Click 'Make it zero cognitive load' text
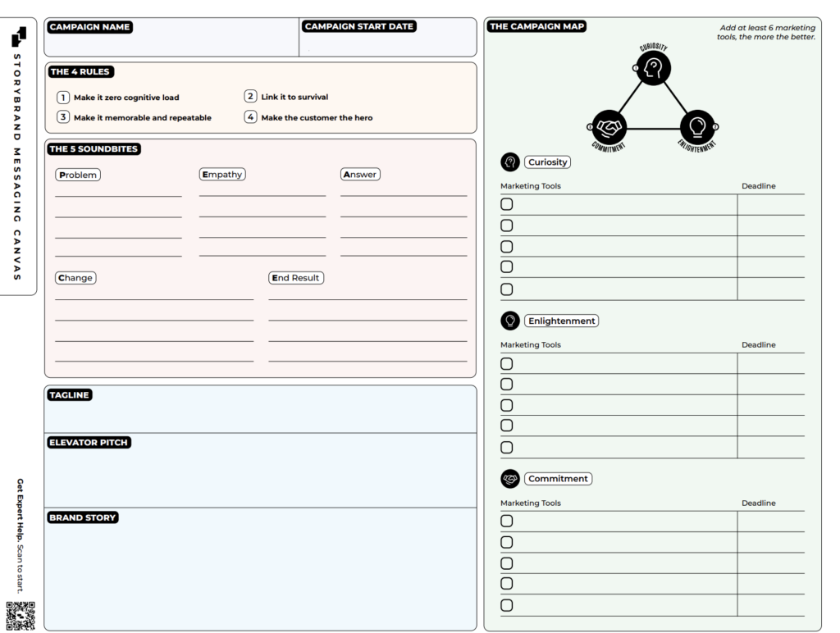840x633 pixels. [126, 98]
